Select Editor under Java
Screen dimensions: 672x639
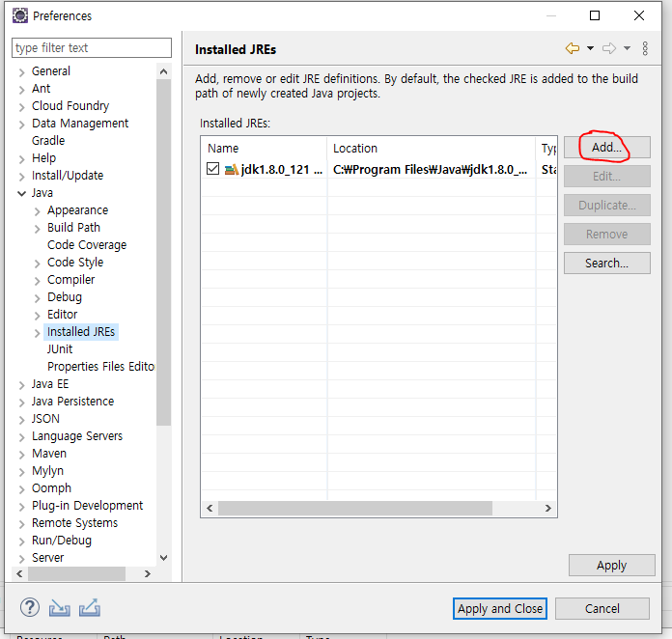[x=62, y=314]
